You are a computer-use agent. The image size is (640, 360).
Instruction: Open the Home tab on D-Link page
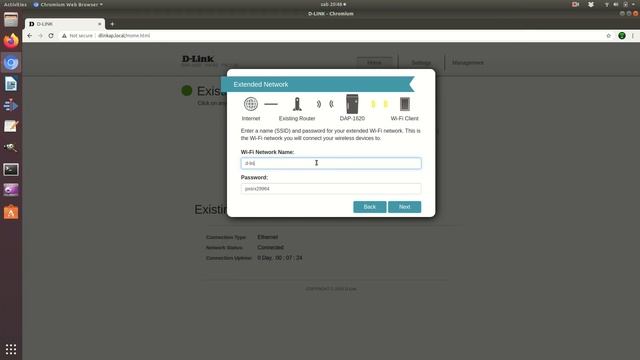374,63
